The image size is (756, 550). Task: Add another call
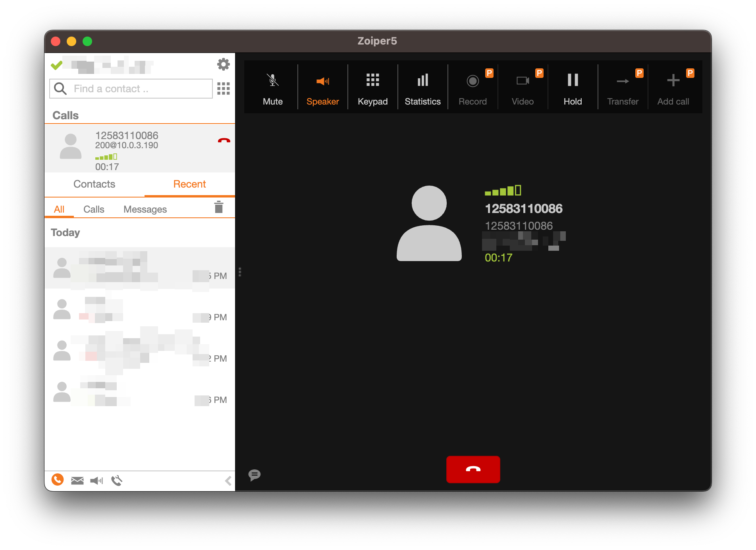tap(673, 87)
